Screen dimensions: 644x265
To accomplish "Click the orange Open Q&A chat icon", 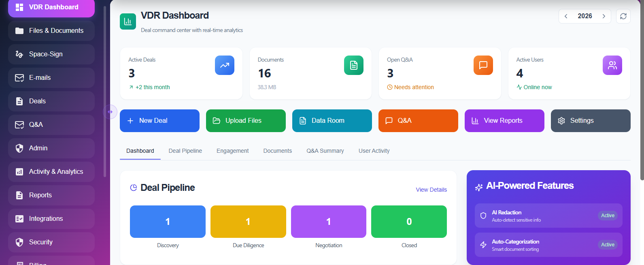I will 483,65.
